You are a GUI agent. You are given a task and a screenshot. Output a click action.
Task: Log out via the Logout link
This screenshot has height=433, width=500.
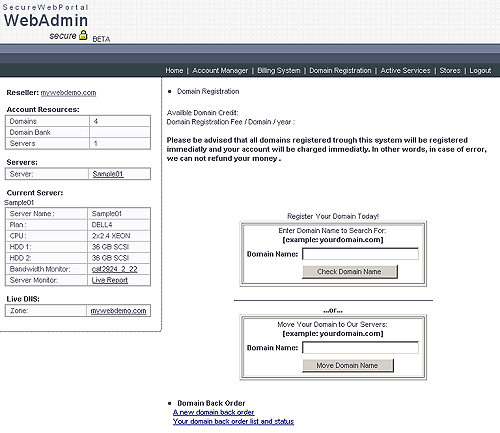[x=480, y=70]
